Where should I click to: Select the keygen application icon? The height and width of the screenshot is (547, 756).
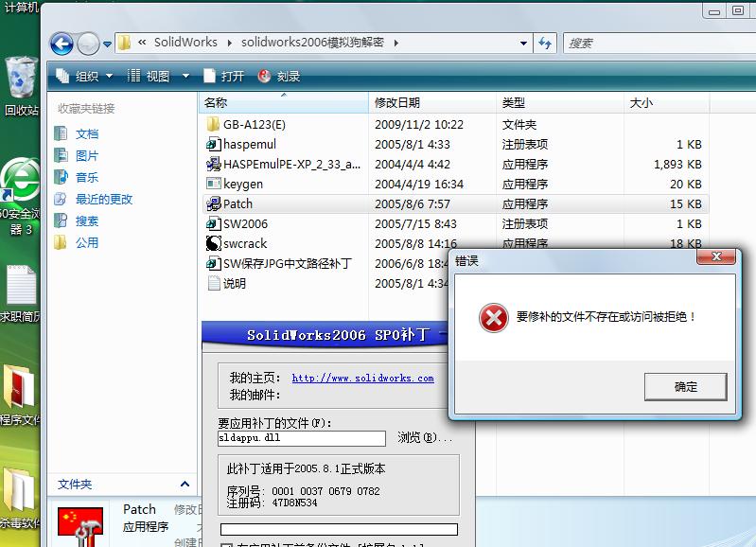click(x=213, y=184)
